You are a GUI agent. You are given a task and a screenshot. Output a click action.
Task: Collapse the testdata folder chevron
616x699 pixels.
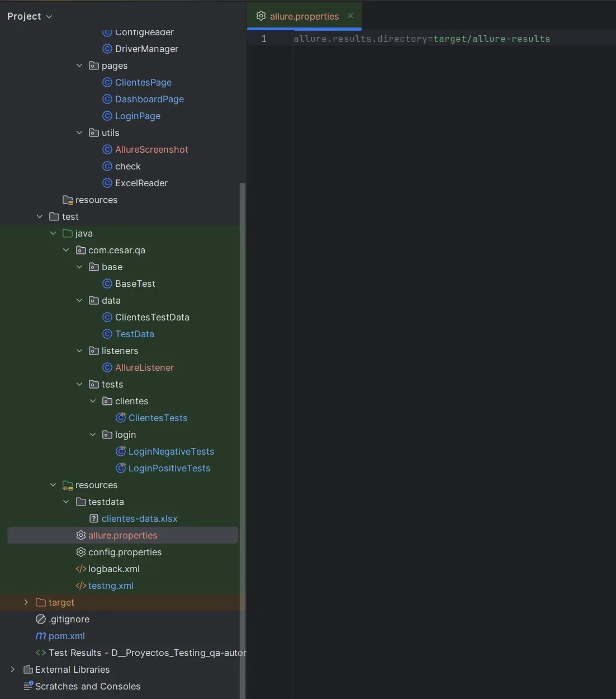66,502
